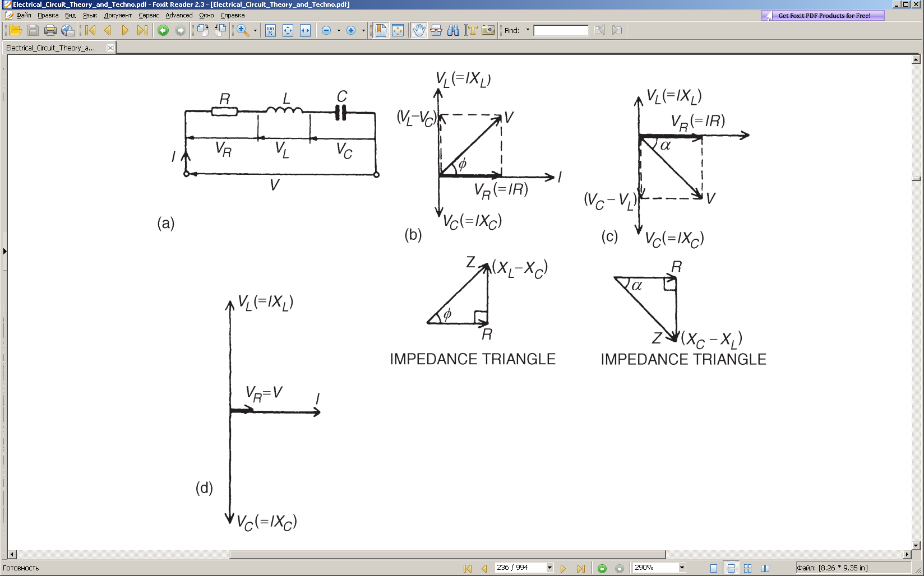This screenshot has height=576, width=924.
Task: Select the Hand tool
Action: 419,30
